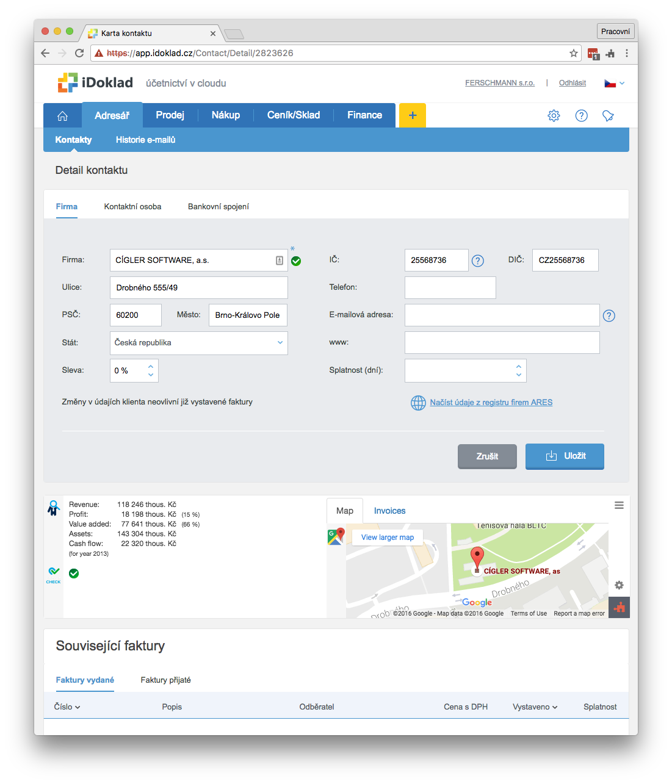Click the red extension icon in the browser toolbar

click(x=593, y=54)
